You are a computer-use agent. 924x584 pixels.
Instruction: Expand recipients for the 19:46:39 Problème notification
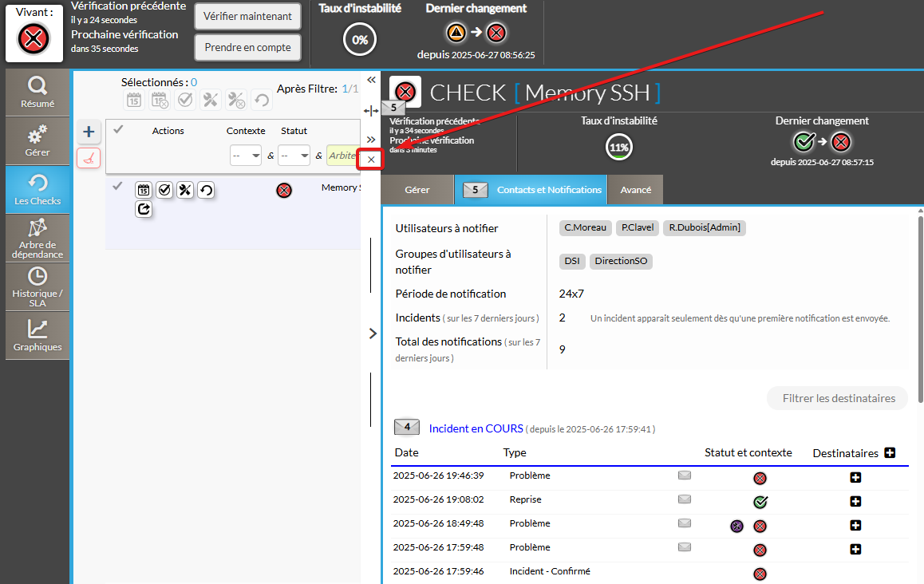855,478
